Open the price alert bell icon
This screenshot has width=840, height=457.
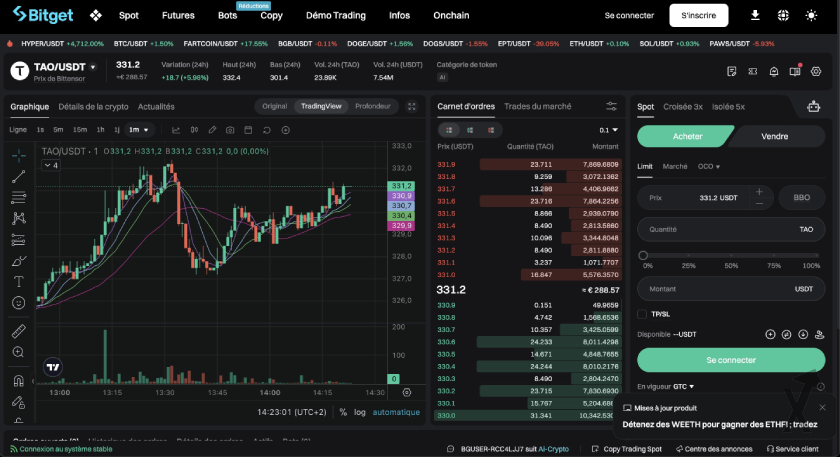coord(774,70)
